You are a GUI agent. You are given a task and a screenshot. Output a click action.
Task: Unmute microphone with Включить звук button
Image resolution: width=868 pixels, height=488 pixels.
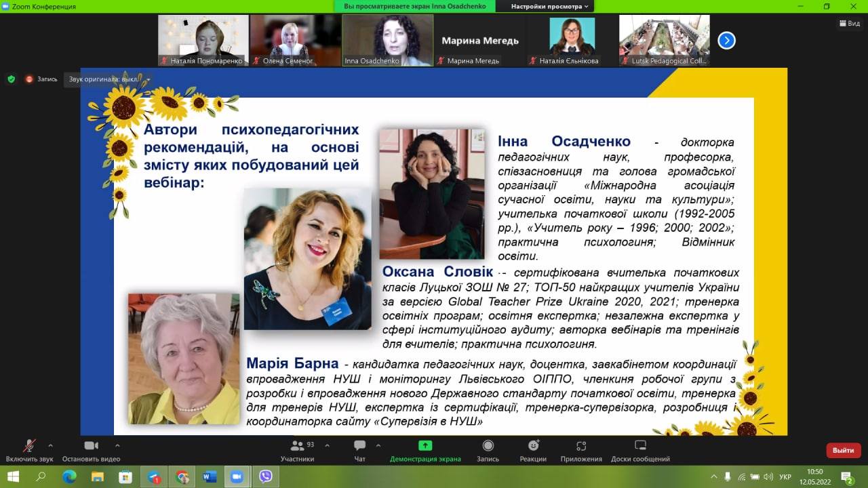(x=29, y=450)
